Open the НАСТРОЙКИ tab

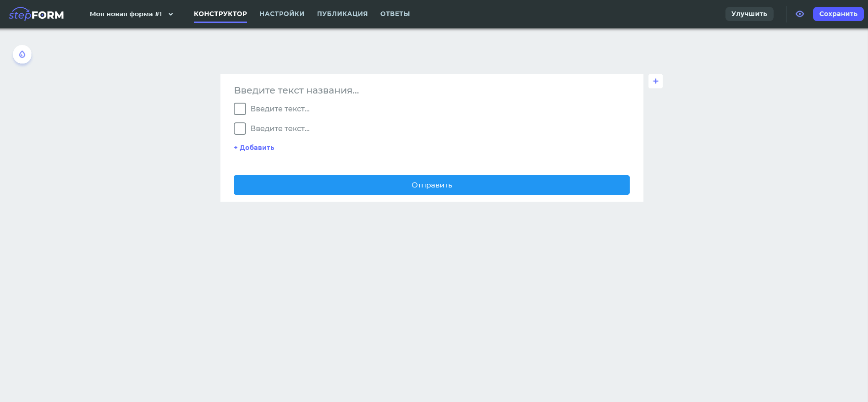[x=282, y=14]
